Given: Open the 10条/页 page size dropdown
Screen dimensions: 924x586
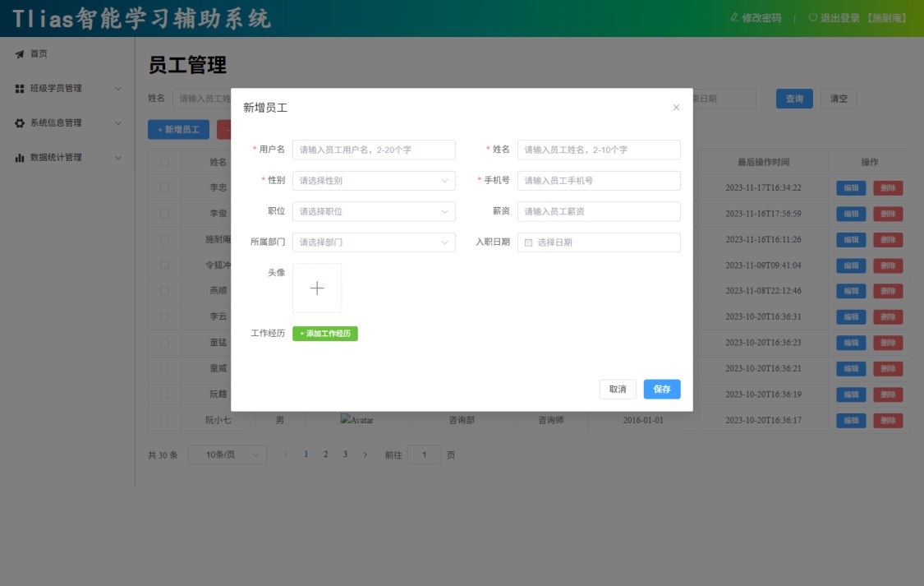Looking at the screenshot, I should (228, 454).
